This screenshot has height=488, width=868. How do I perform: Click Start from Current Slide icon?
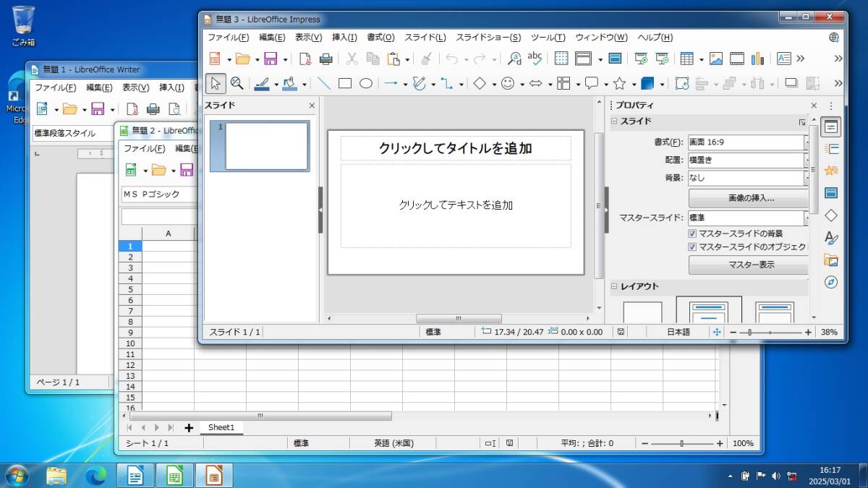coord(662,59)
